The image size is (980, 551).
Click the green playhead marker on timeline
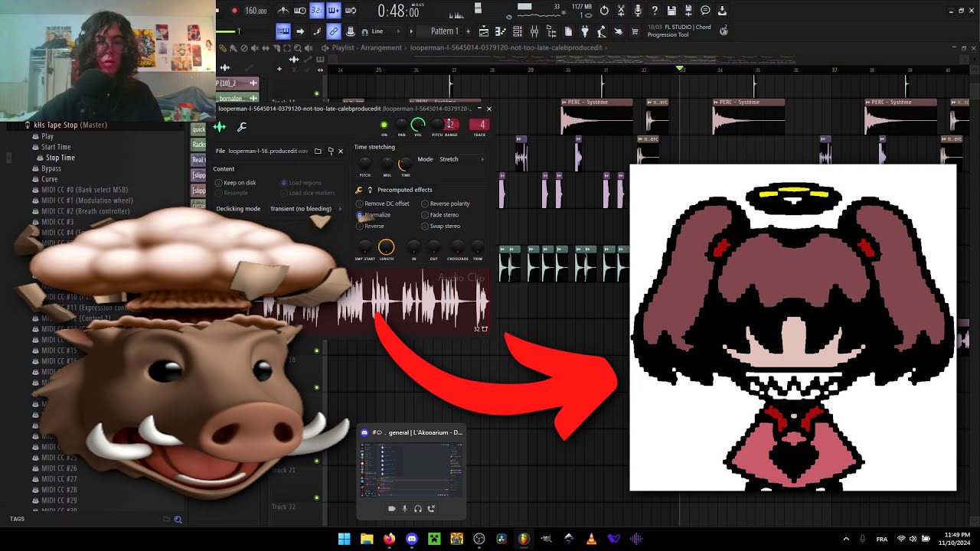(680, 69)
